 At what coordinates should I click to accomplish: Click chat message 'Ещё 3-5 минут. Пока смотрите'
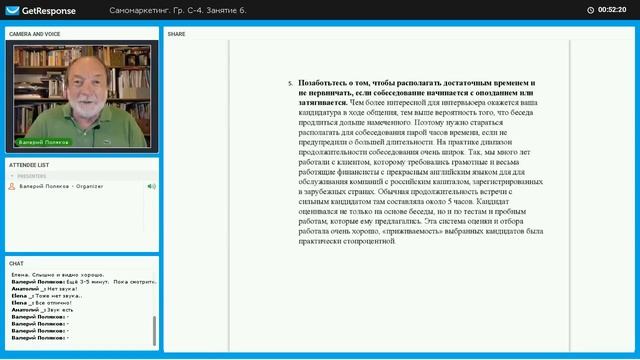(x=84, y=282)
